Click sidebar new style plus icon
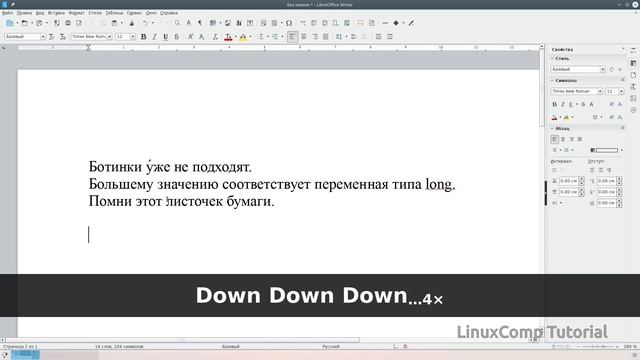This screenshot has width=640, height=360. (x=620, y=69)
